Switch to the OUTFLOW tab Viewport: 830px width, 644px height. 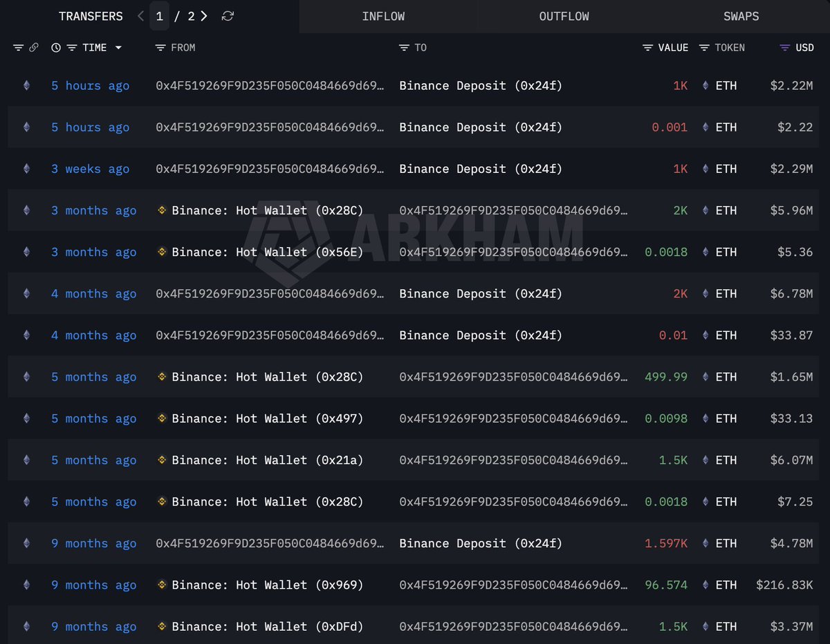pos(564,16)
